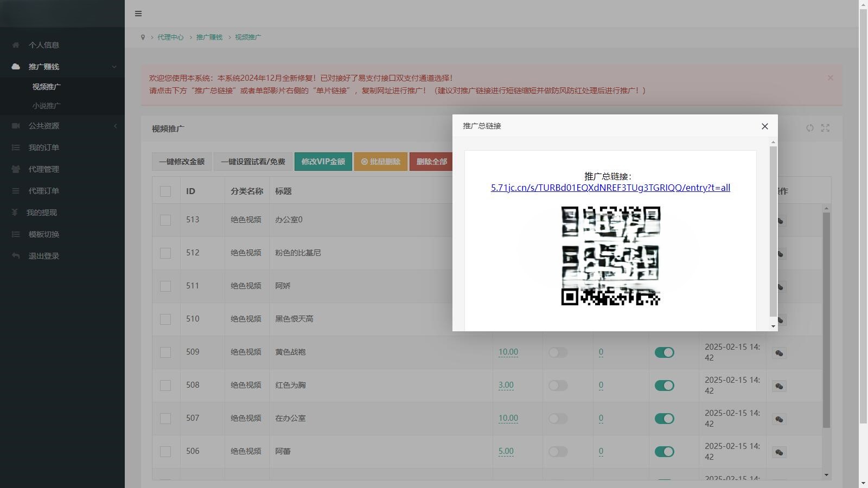The width and height of the screenshot is (868, 488).
Task: Click the 修改VIP金额 button
Action: click(x=323, y=162)
